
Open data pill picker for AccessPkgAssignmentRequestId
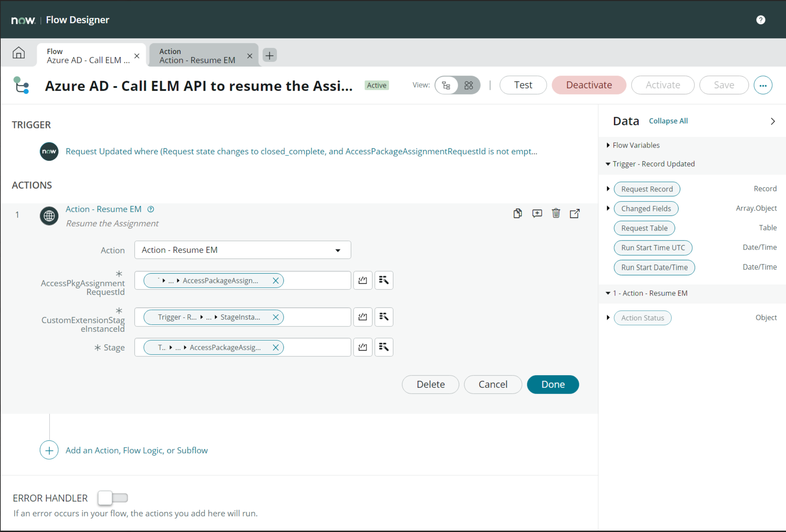384,280
